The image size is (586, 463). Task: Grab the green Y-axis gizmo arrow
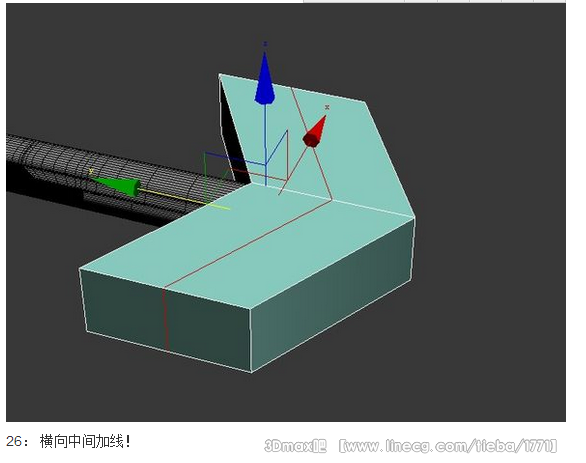[x=117, y=186]
